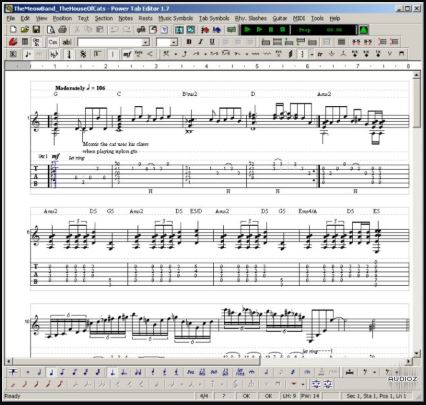Click the 'Monte the cat' text annotation

(x=115, y=148)
